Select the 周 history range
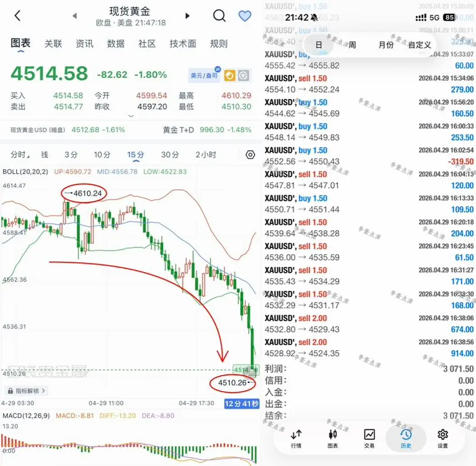Viewport: 476px width, 466px height. pyautogui.click(x=352, y=45)
